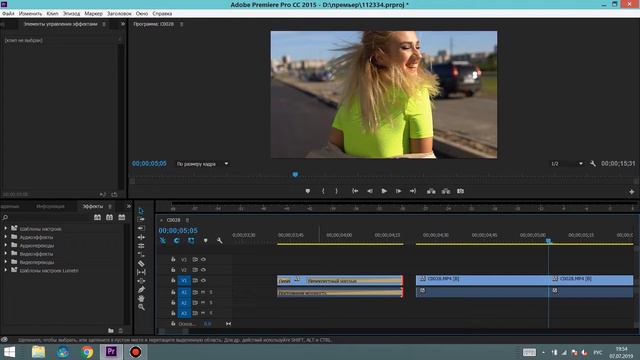Viewport: 640px width, 360px height.
Task: Open Chrome from the taskbar
Action: [x=87, y=351]
